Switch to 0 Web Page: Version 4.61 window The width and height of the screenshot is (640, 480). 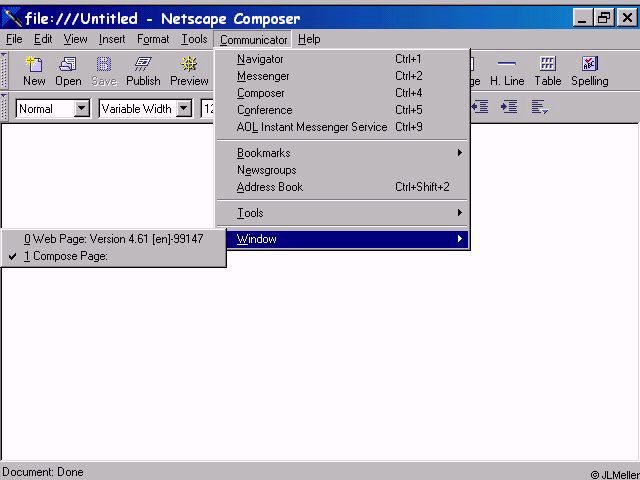pyautogui.click(x=113, y=239)
